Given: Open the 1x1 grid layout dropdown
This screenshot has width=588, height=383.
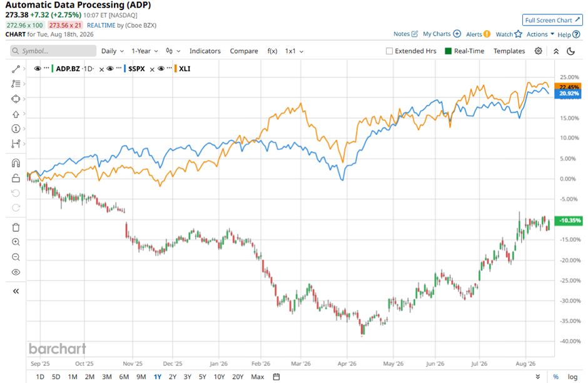Looking at the screenshot, I should [x=294, y=51].
